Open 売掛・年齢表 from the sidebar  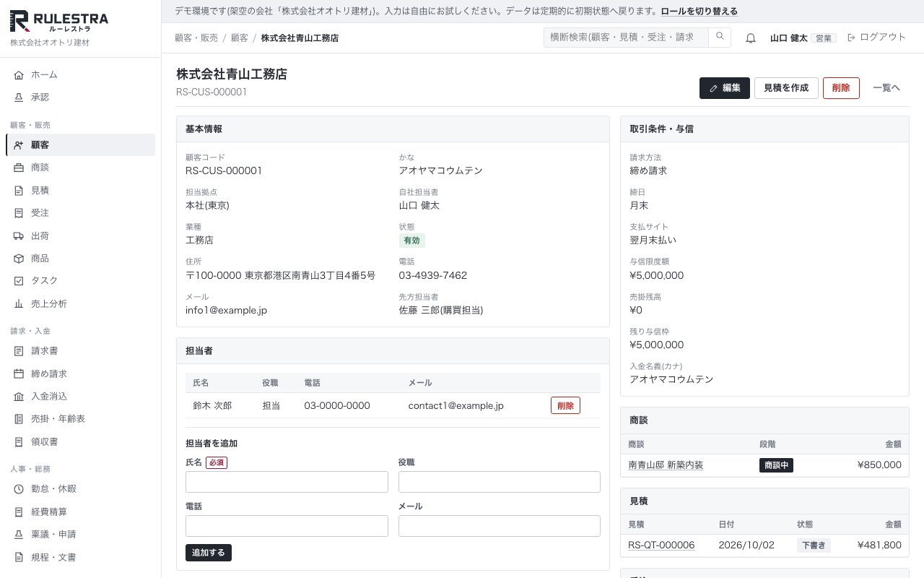pyautogui.click(x=81, y=419)
